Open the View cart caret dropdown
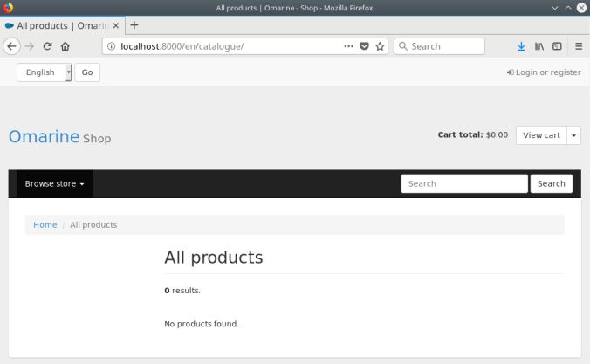The image size is (590, 364). [x=573, y=135]
